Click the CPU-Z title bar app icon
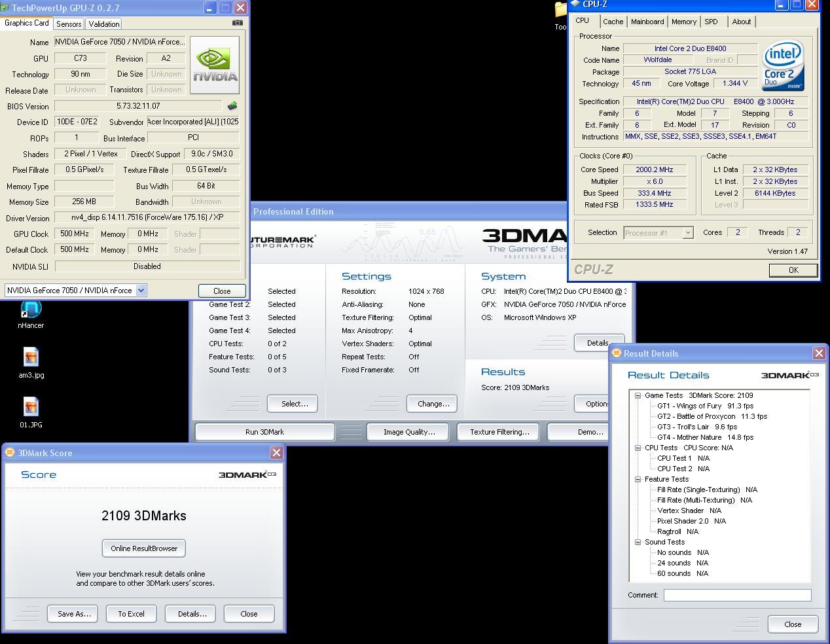Screen dimensions: 830x644 click(575, 4)
